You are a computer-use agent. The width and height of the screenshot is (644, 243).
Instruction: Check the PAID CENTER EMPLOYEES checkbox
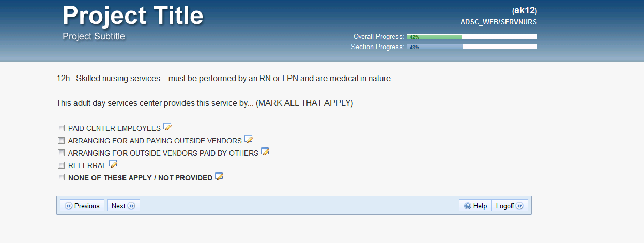(61, 128)
